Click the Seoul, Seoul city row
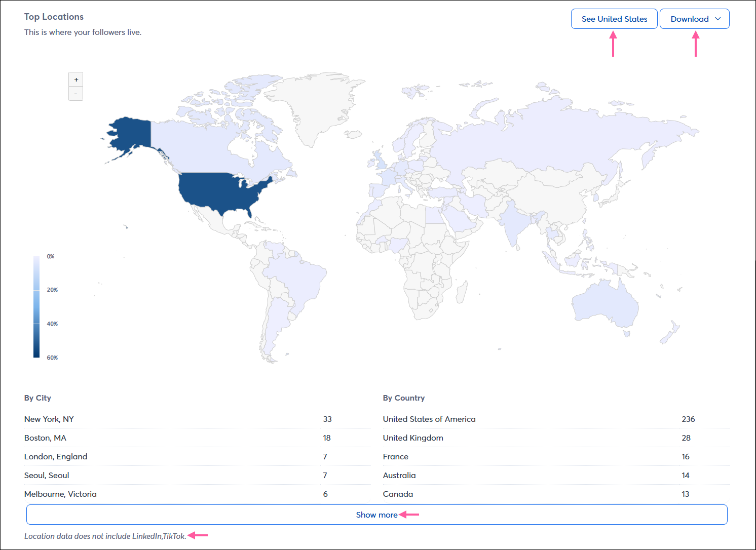 pos(47,475)
